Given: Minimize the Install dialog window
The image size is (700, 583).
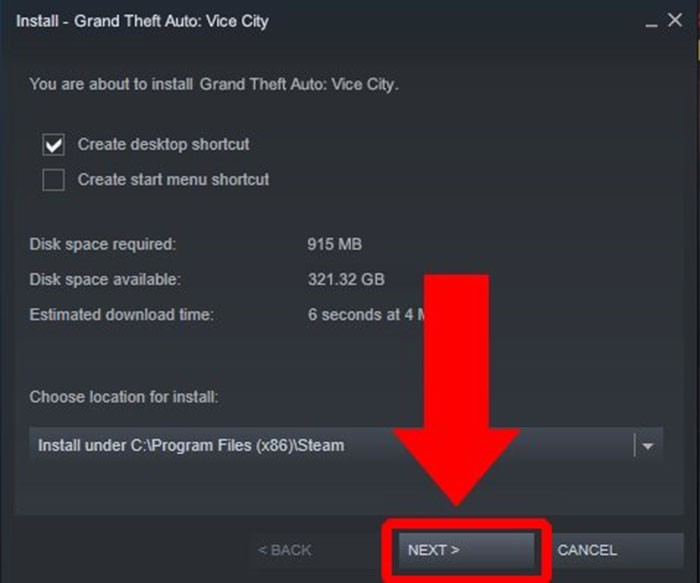Looking at the screenshot, I should click(x=651, y=21).
